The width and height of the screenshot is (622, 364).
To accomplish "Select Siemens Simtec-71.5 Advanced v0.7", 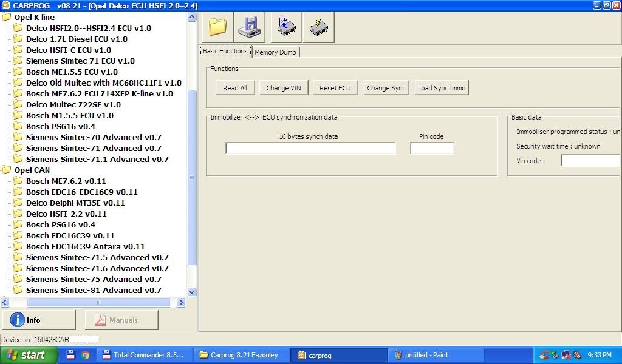I will pos(97,257).
